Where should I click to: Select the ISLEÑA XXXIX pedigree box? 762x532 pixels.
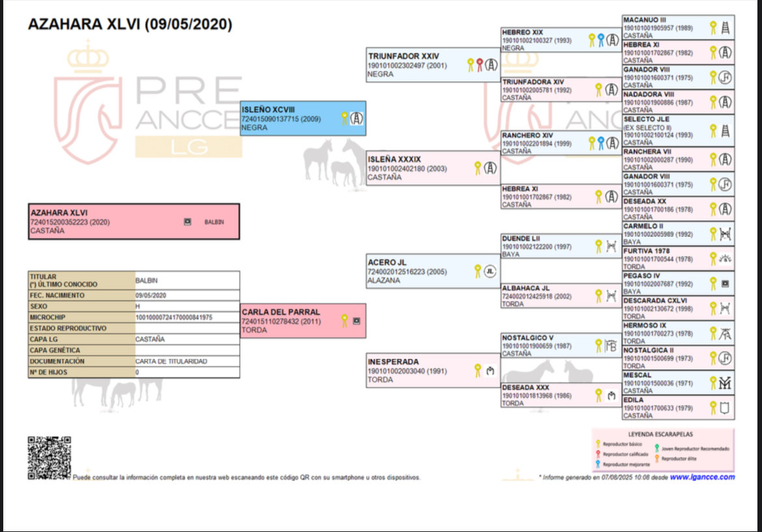coord(433,167)
